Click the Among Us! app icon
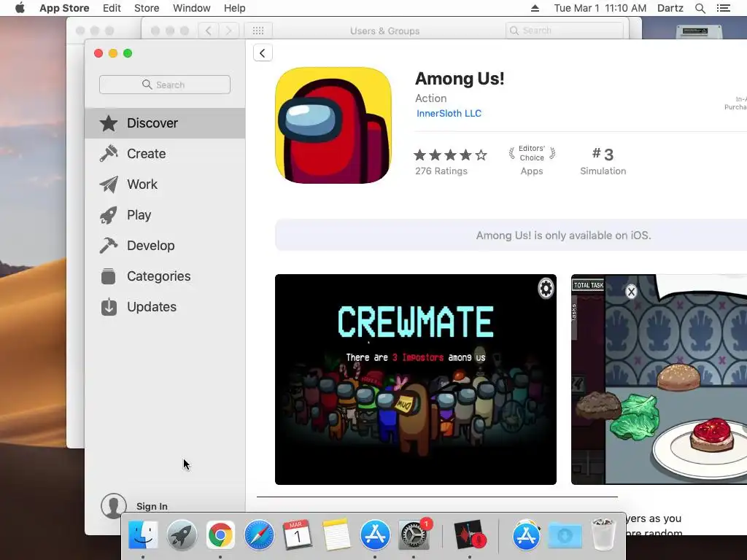The width and height of the screenshot is (747, 560). pyautogui.click(x=333, y=125)
